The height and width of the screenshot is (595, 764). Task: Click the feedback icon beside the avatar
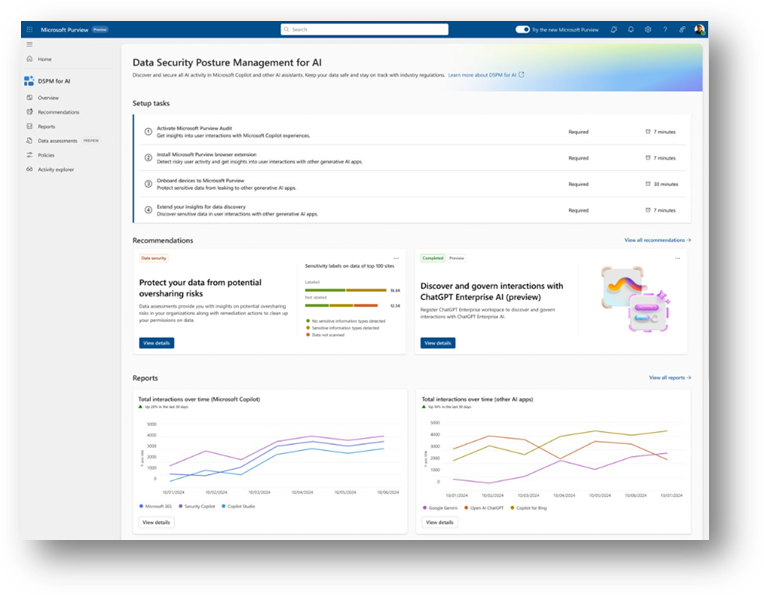682,29
